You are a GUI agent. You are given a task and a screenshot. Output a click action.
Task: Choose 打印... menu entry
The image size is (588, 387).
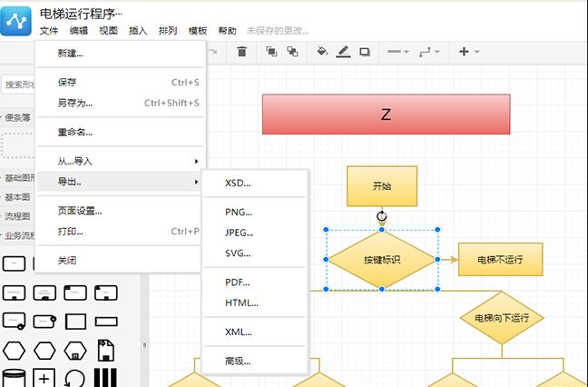120,232
